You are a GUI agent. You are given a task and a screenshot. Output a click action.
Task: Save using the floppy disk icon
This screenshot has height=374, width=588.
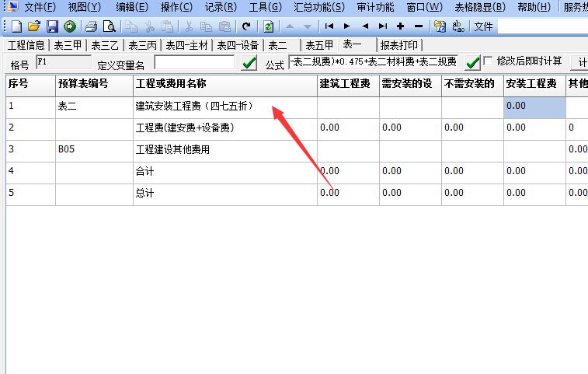point(52,26)
